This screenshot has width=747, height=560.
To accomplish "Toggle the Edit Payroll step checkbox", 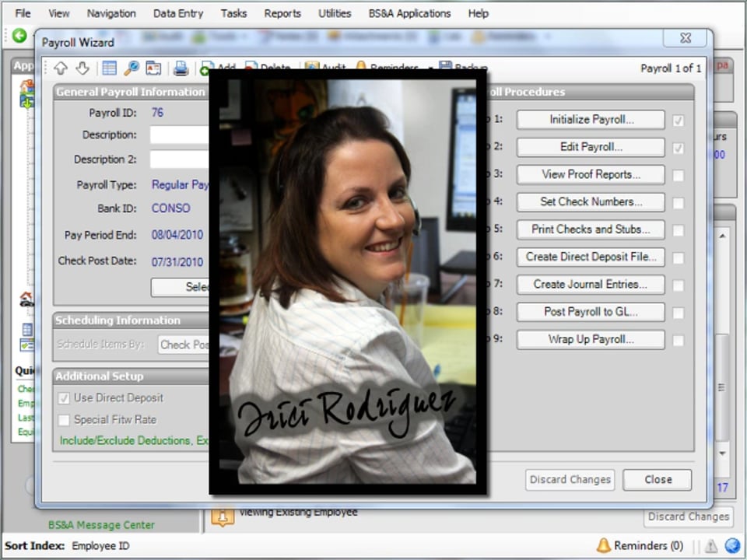I will point(679,148).
